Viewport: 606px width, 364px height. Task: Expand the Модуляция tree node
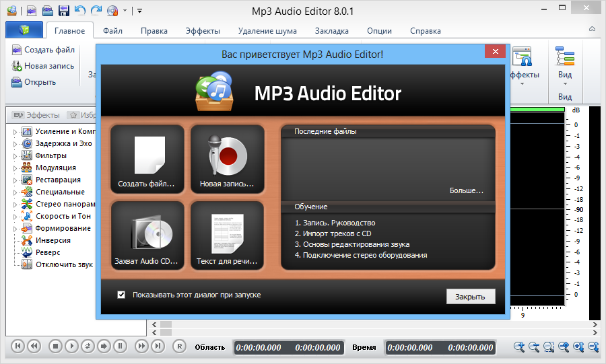15,168
